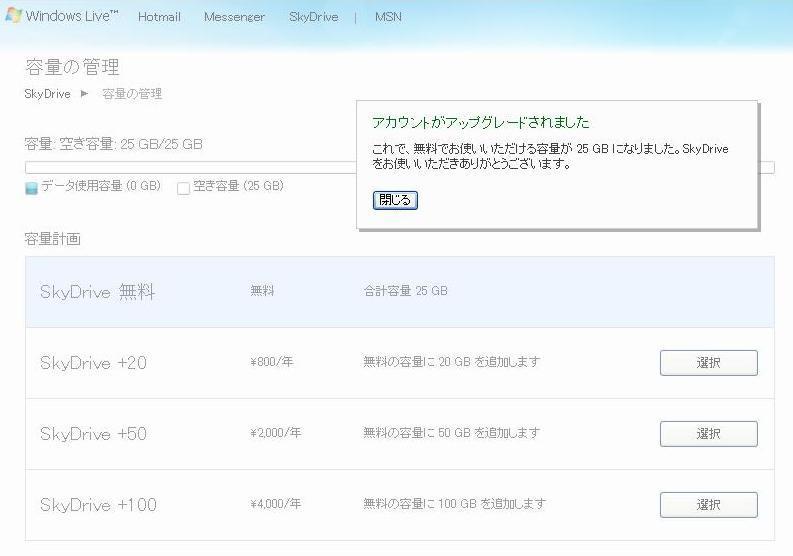The height and width of the screenshot is (556, 793).
Task: Click the 閉じる button in the popup
Action: tap(395, 200)
